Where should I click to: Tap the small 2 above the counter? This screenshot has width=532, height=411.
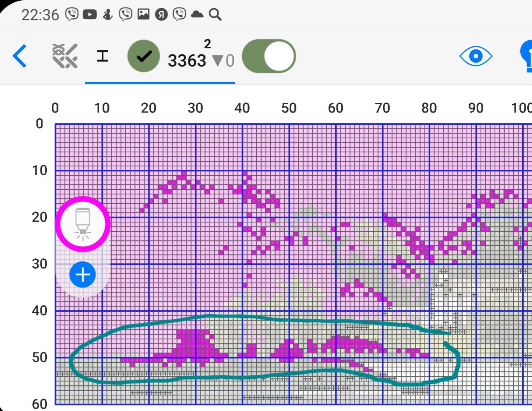click(208, 44)
